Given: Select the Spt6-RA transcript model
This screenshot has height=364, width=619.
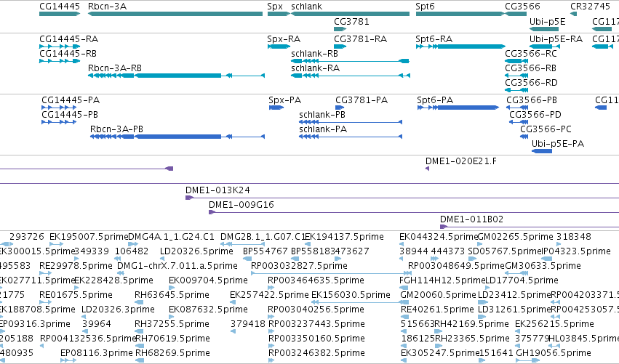Looking at the screenshot, I should pyautogui.click(x=460, y=46).
